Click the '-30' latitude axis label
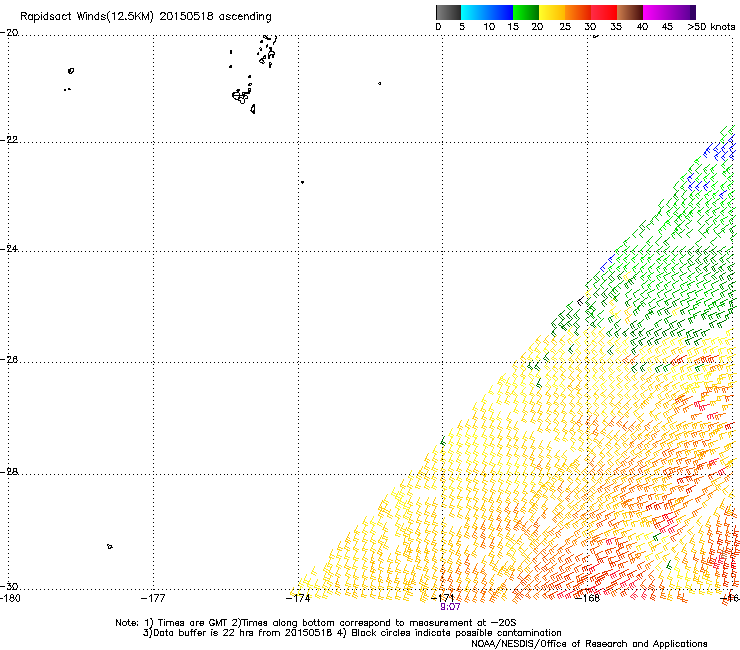The image size is (740, 650). (x=9, y=586)
